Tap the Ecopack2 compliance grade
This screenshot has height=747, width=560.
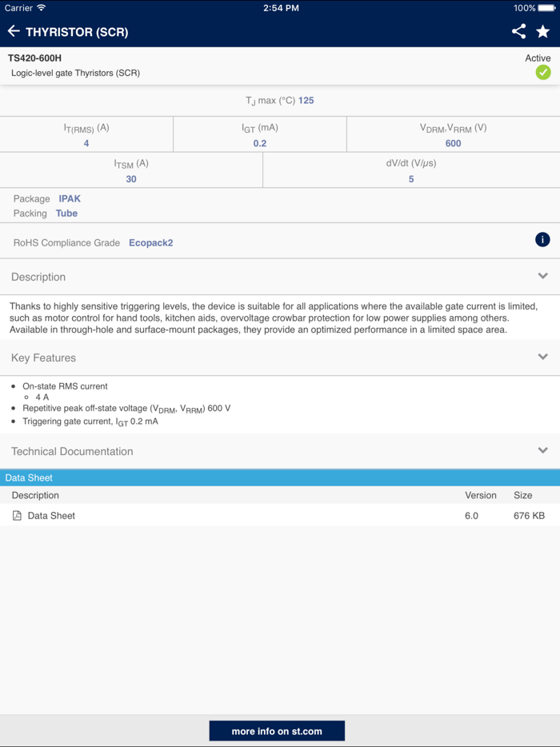coord(150,243)
